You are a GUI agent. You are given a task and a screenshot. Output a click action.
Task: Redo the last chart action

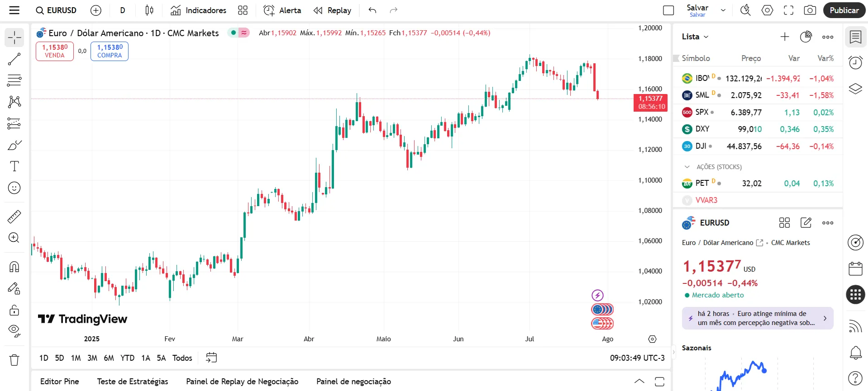click(394, 10)
